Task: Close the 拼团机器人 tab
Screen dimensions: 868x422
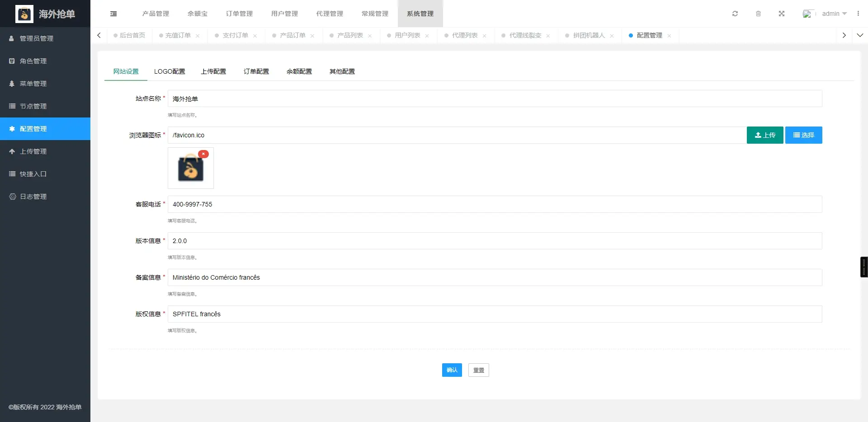Action: pyautogui.click(x=612, y=36)
